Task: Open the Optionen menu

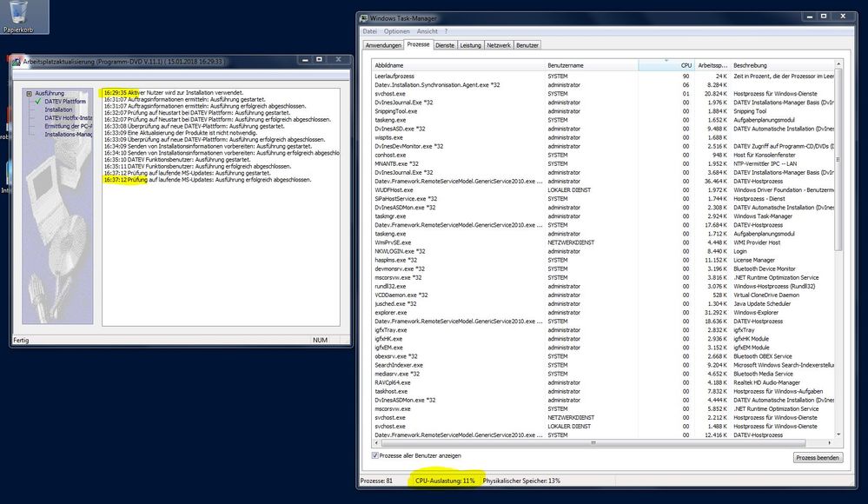Action: click(x=397, y=31)
